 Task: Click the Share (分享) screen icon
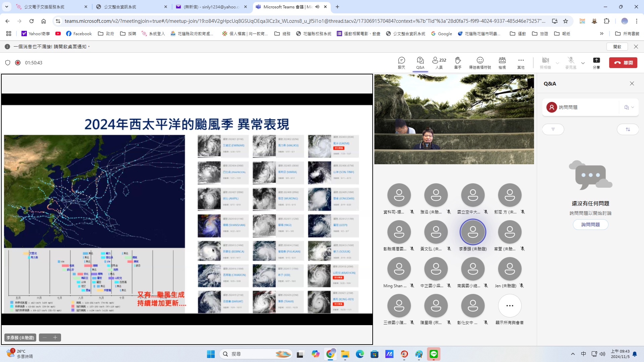click(x=596, y=63)
